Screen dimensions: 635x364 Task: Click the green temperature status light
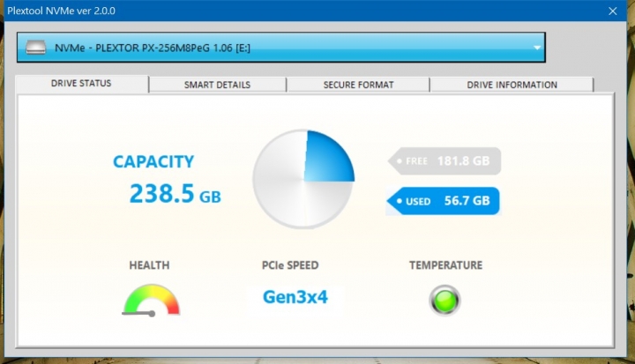444,300
